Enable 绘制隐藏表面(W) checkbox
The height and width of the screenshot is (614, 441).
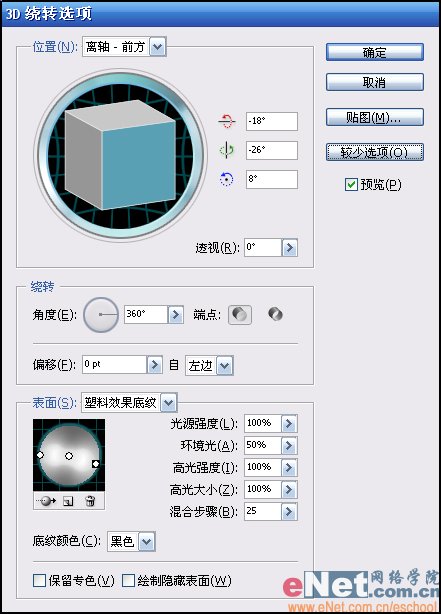point(128,580)
